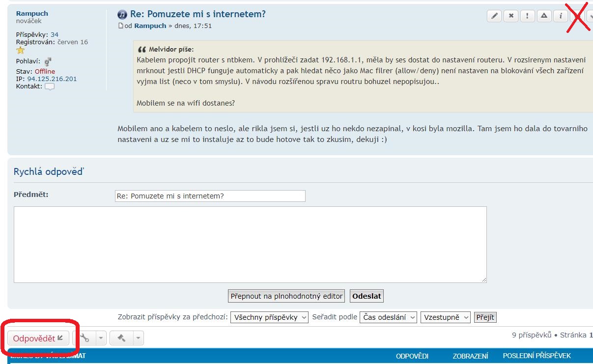The height and width of the screenshot is (364, 593).
Task: Expand the arrow beside the gavel tools
Action: pyautogui.click(x=138, y=338)
